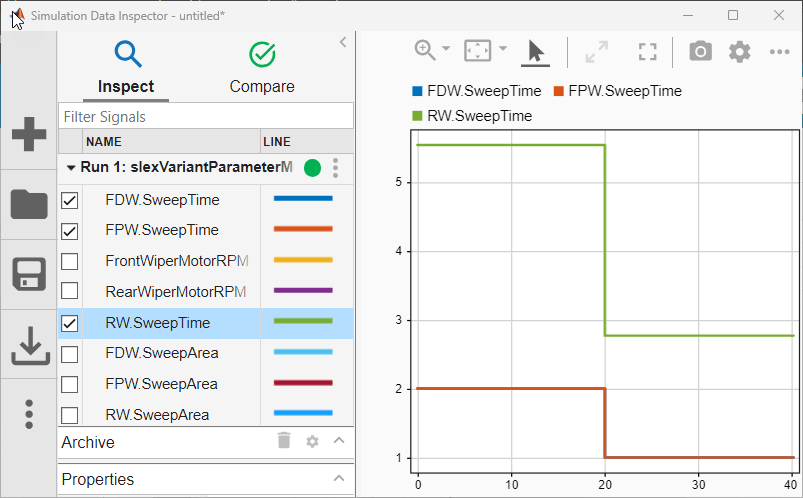Open visualization settings gear icon
This screenshot has width=803, height=498.
pos(739,51)
